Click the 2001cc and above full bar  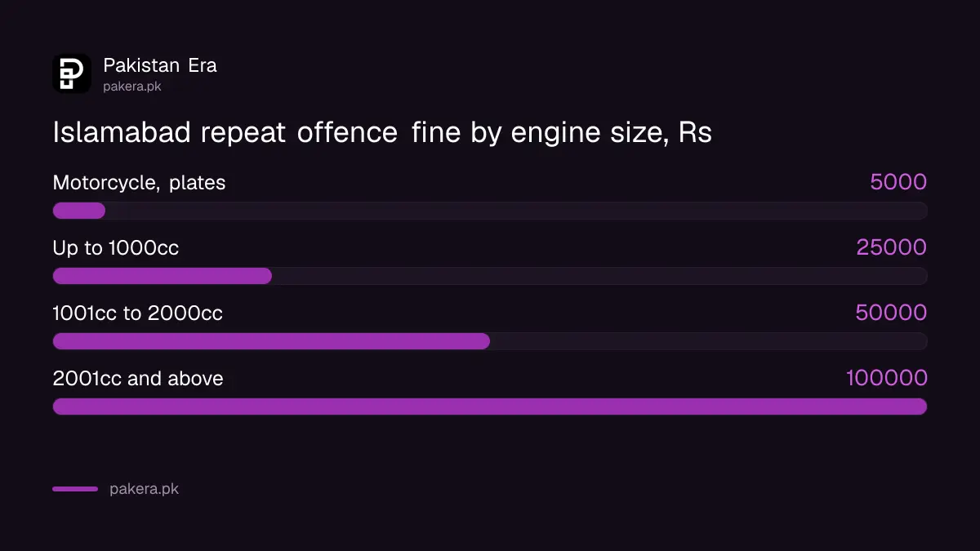[x=490, y=407]
